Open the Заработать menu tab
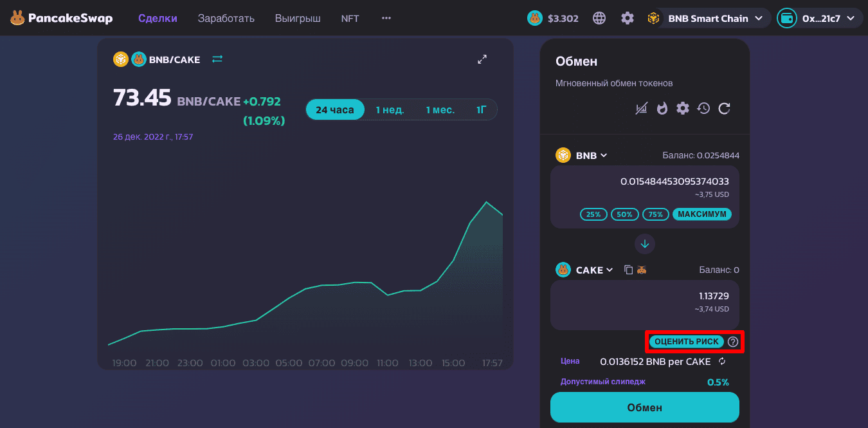 [x=226, y=19]
